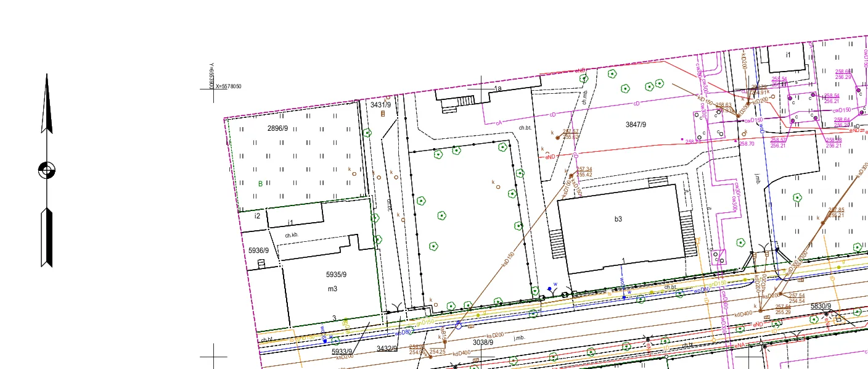The height and width of the screenshot is (369, 868).
Task: Click the building label b3
Action: click(618, 219)
